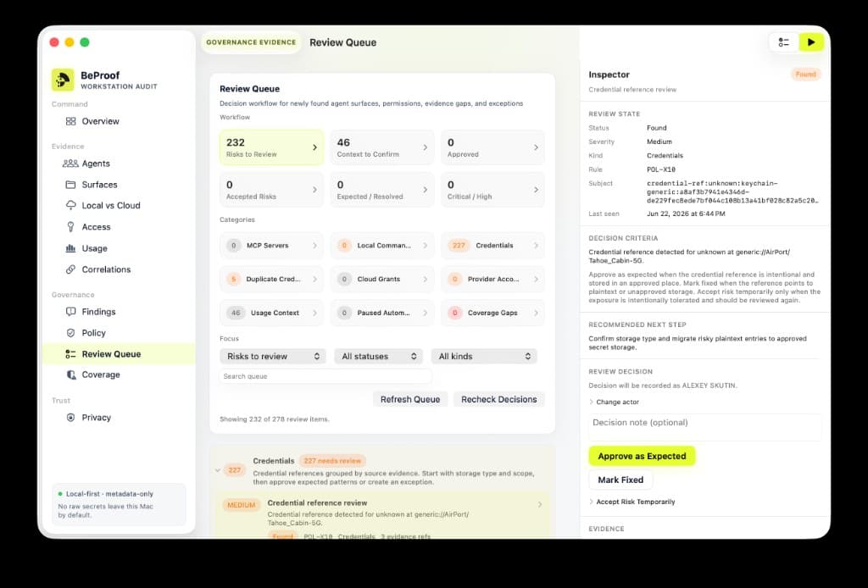Select the Credentials category with 227

pos(492,245)
